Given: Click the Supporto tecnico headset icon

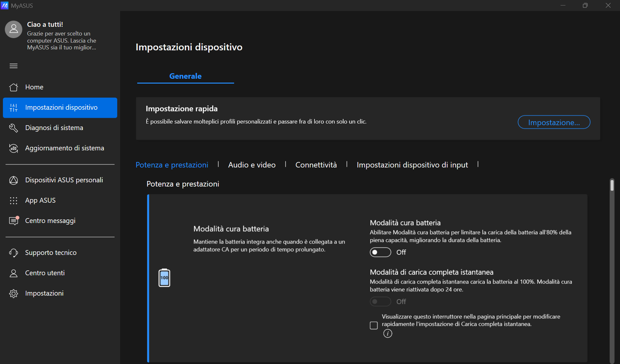Looking at the screenshot, I should click(x=14, y=253).
